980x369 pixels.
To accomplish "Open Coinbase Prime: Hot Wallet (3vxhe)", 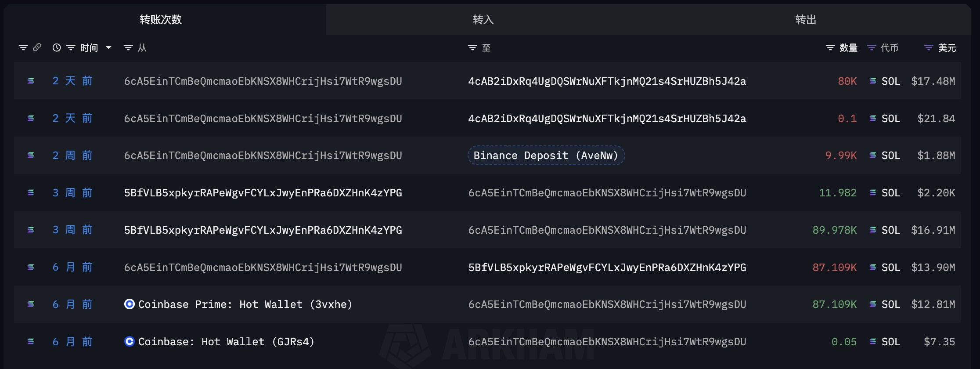I will (x=245, y=304).
